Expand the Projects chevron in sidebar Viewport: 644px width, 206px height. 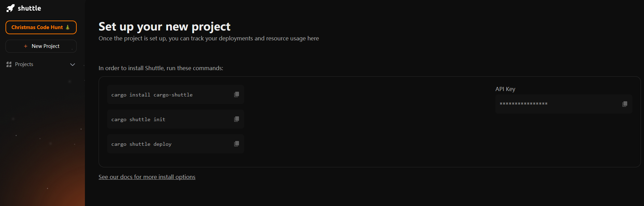tap(73, 64)
